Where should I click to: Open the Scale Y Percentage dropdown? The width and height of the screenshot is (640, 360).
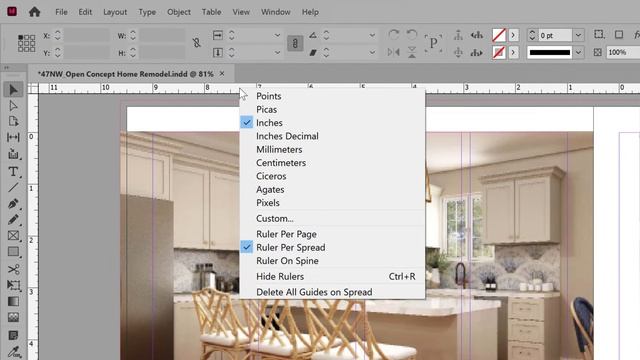[x=278, y=53]
